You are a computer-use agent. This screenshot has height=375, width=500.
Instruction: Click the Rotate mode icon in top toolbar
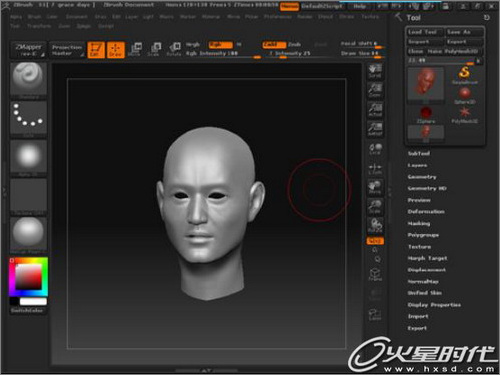(x=174, y=49)
